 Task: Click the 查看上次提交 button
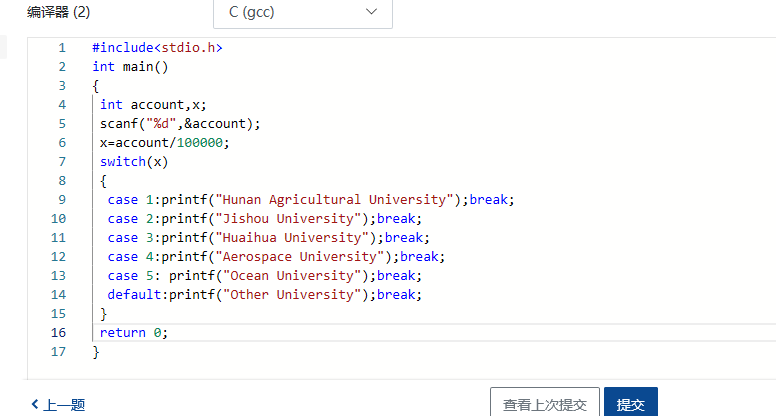click(544, 404)
